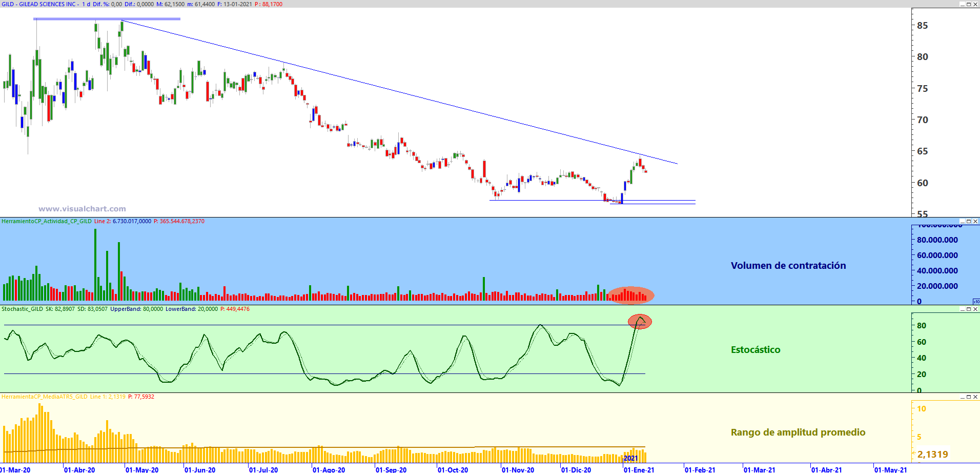Click the '01-Sep-20' date label
The image size is (980, 473).
(391, 469)
